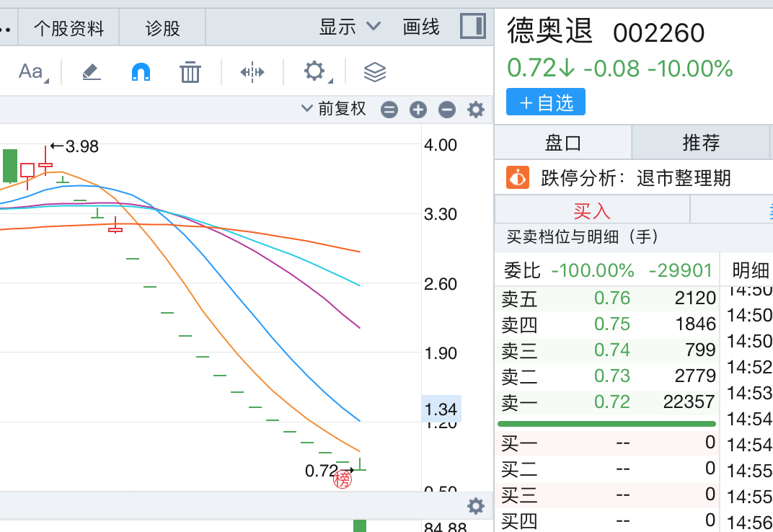Switch to the 推荐 tab
Viewport: 773px width, 532px height.
701,142
